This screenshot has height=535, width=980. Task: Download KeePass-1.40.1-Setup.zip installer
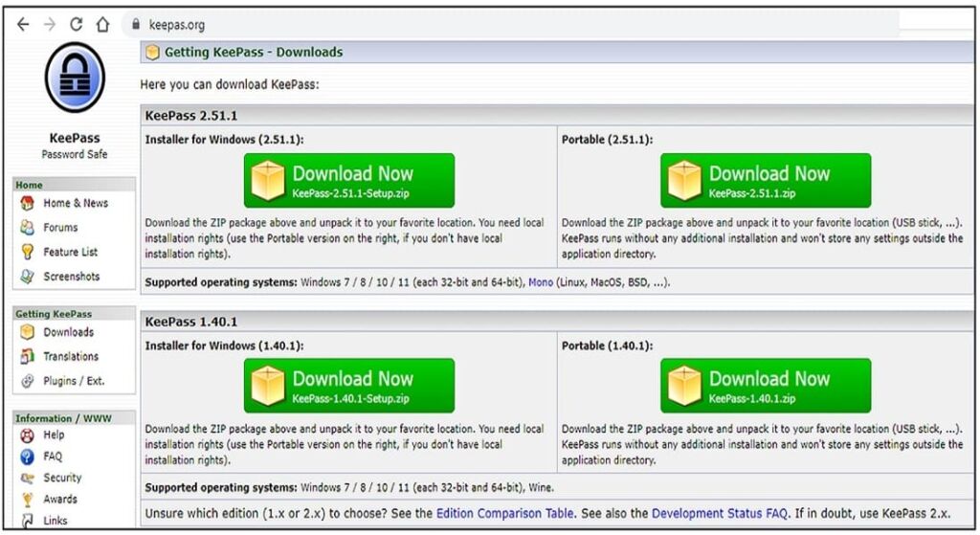point(349,386)
